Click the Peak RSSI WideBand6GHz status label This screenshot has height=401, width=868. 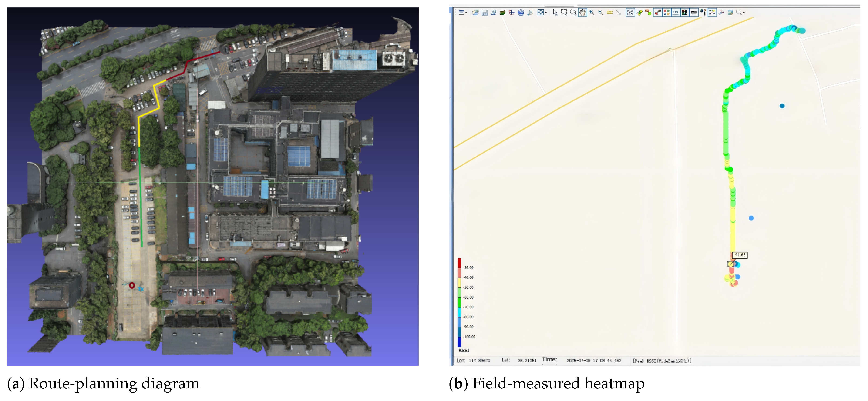pos(662,361)
